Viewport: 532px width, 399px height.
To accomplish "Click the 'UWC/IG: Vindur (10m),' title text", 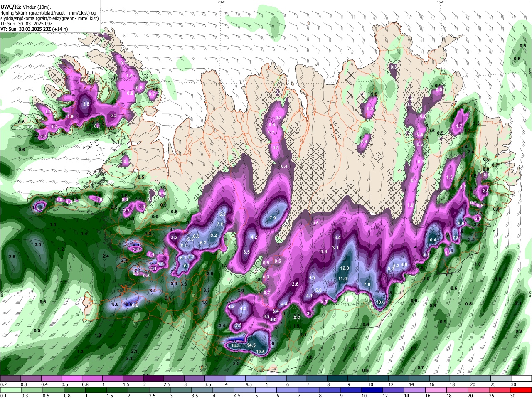I will point(26,7).
